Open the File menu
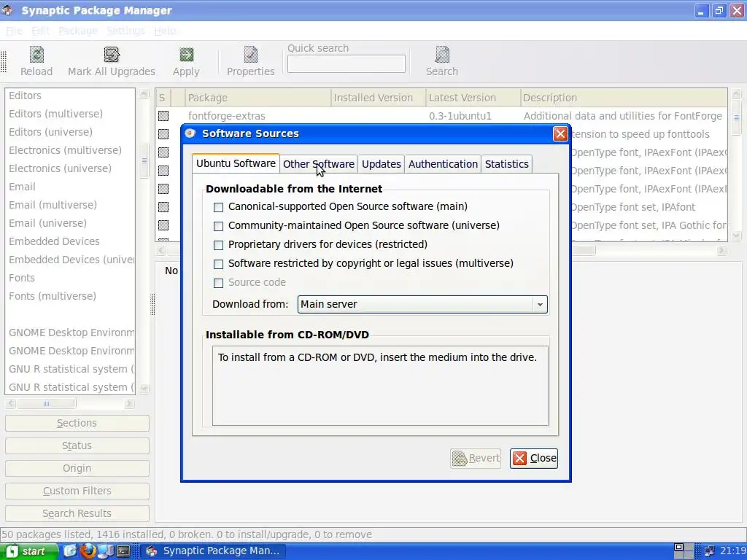Image resolution: width=747 pixels, height=560 pixels. (14, 31)
